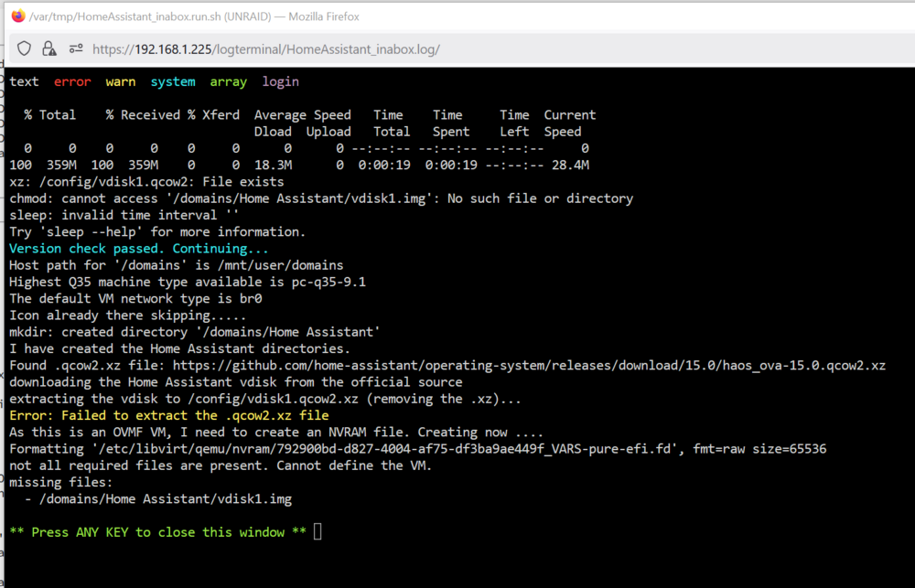Open the tracking protection shield icon
The width and height of the screenshot is (915, 588).
click(x=24, y=48)
